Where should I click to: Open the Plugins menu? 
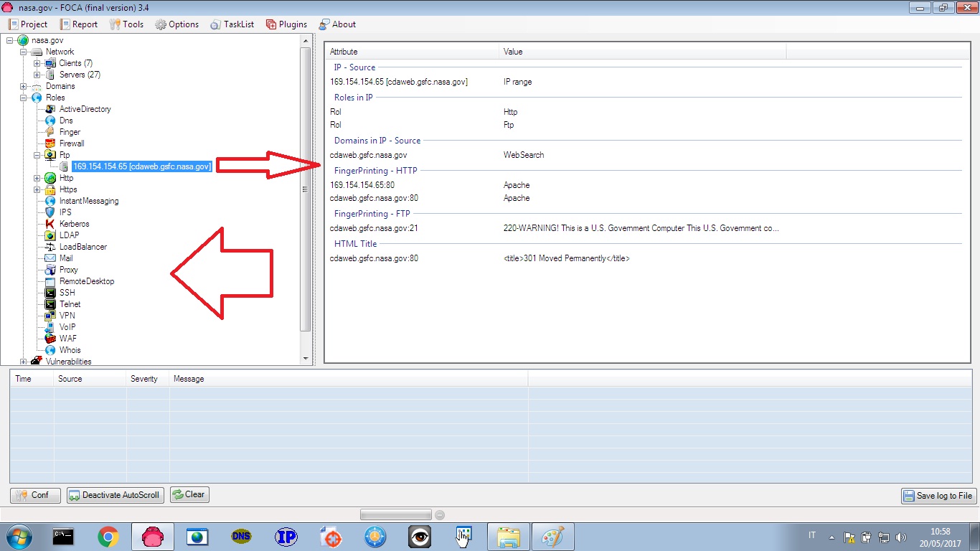point(286,24)
